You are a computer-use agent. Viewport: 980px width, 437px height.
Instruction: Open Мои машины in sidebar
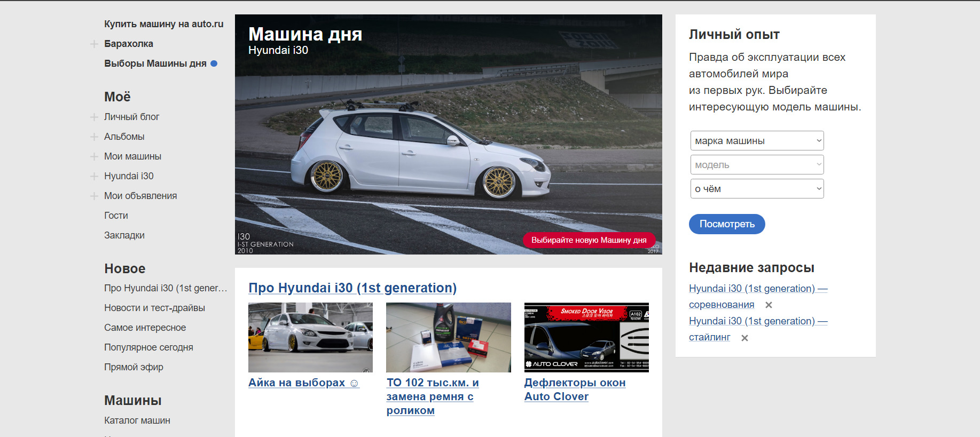click(x=133, y=156)
